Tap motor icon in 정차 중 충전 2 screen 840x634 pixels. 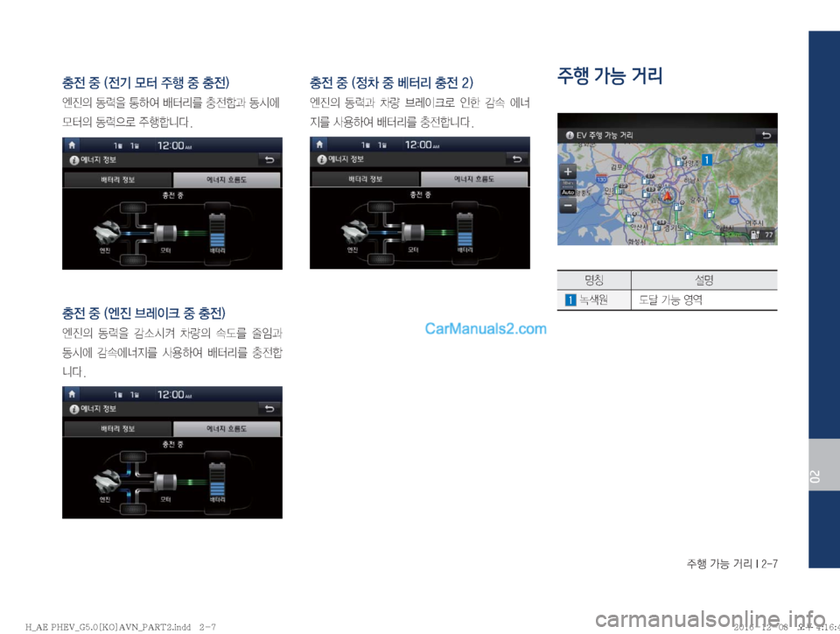(x=413, y=233)
